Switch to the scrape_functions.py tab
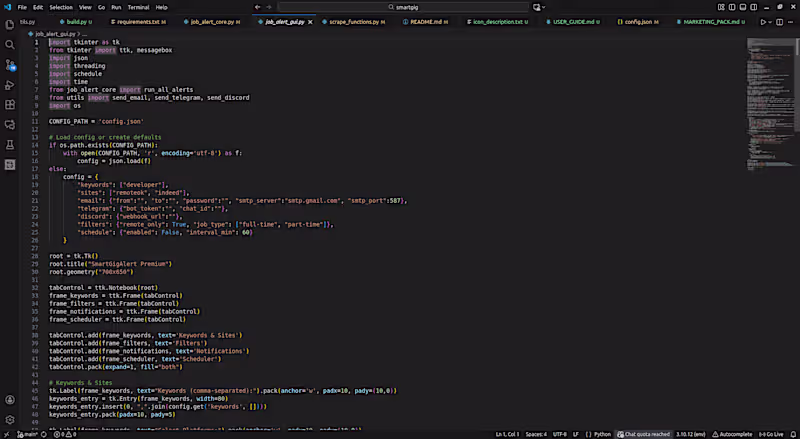The width and height of the screenshot is (800, 439). (353, 22)
